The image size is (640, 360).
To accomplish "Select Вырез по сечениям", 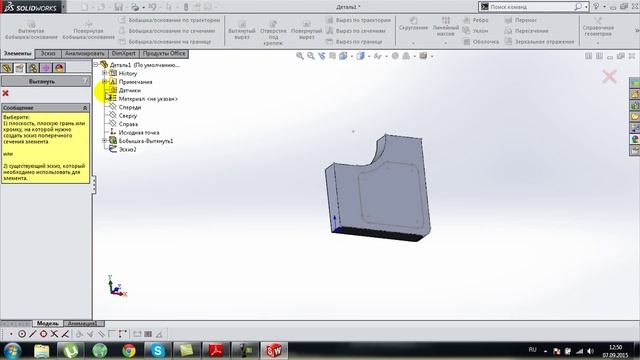I will pos(356,31).
